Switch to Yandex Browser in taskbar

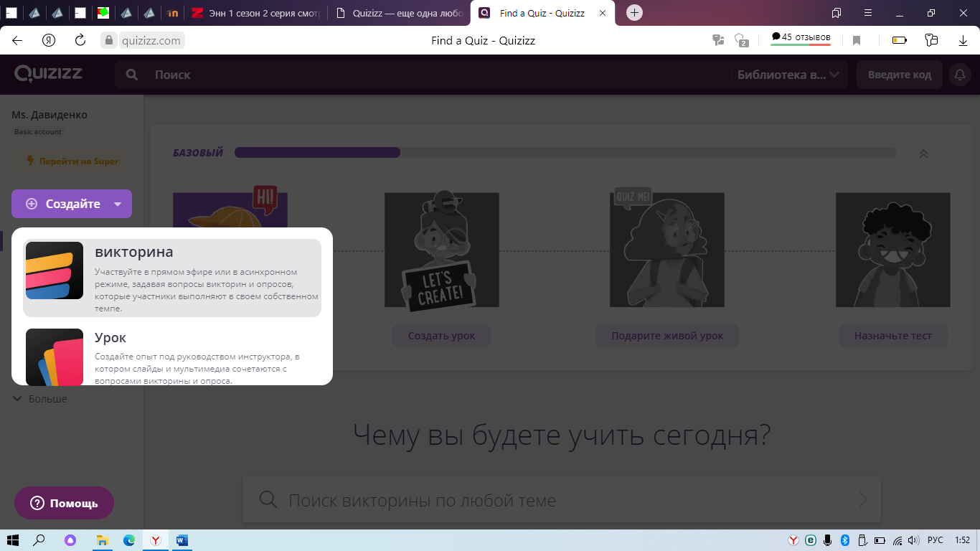(155, 540)
